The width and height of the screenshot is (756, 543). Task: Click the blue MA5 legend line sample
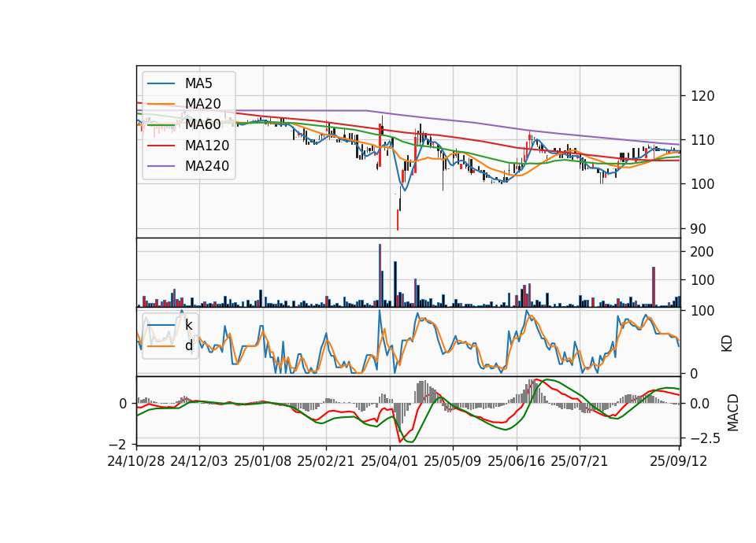click(161, 84)
